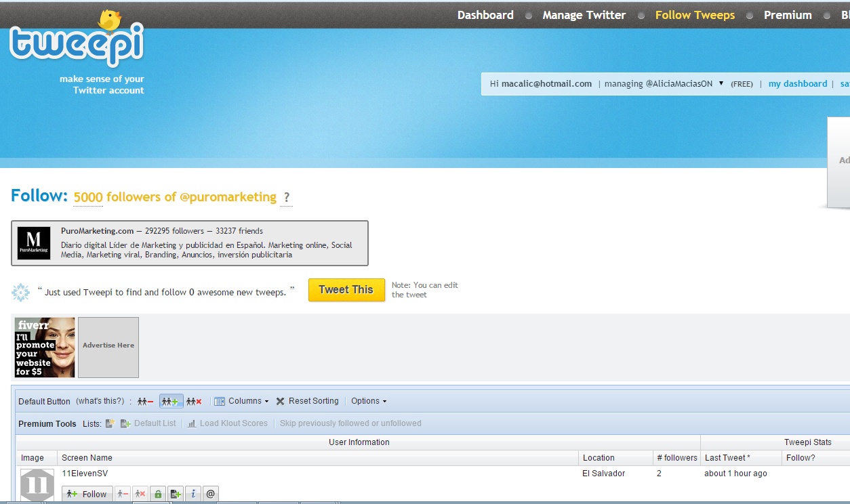The height and width of the screenshot is (504, 850).
Task: Click the Default List button
Action: tap(148, 423)
